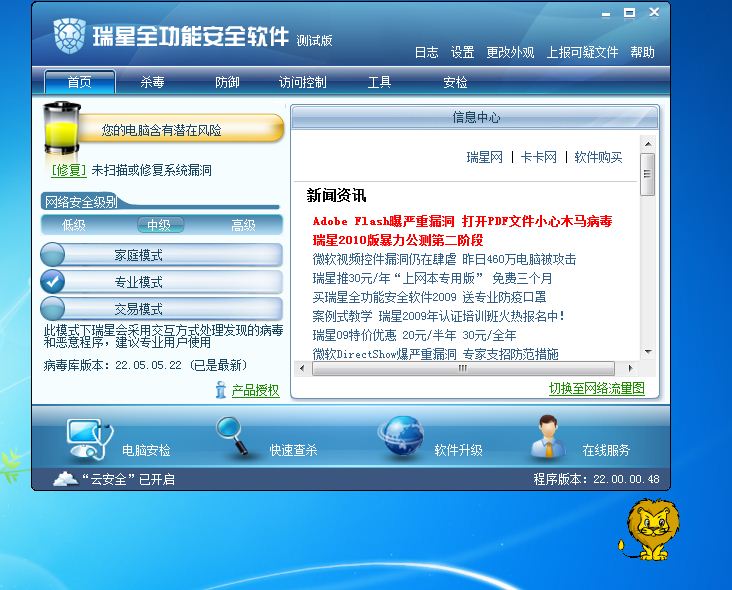Viewport: 732px width, 590px height.
Task: Click "云安全"已开启 status text
Action: (x=128, y=479)
